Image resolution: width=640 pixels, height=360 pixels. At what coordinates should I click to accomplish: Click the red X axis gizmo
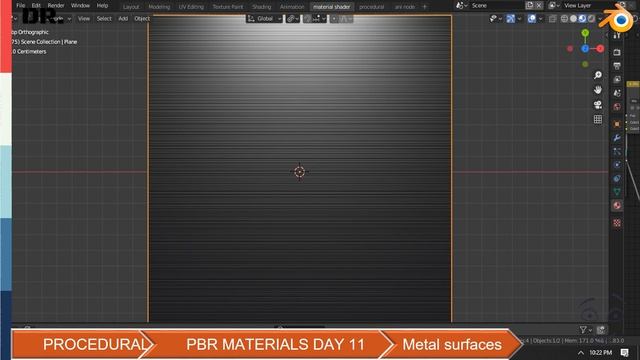[600, 49]
